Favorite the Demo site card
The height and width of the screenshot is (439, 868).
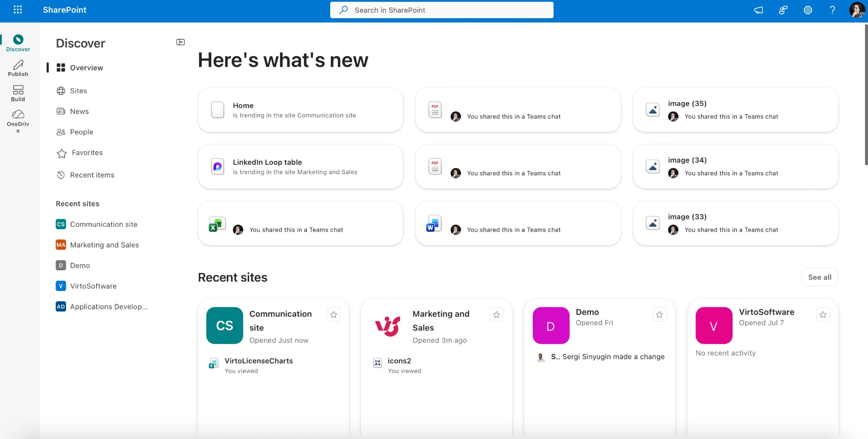pos(659,314)
